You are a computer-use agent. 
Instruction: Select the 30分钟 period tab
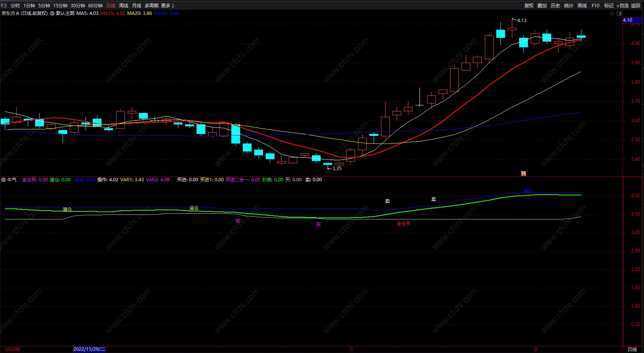tap(78, 6)
